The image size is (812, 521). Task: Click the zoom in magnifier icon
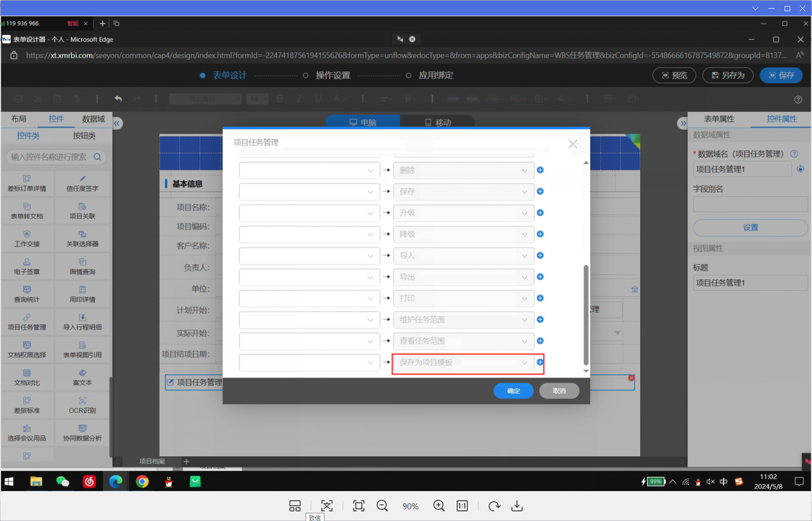439,506
